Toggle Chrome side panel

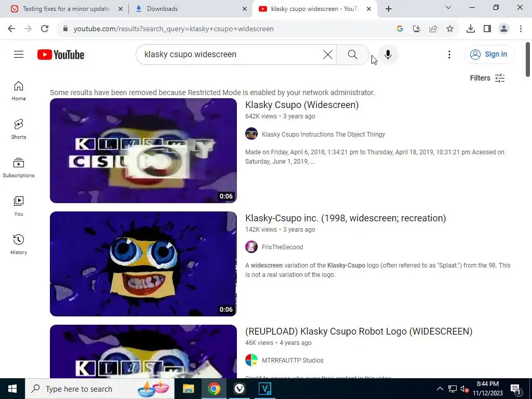click(x=487, y=29)
